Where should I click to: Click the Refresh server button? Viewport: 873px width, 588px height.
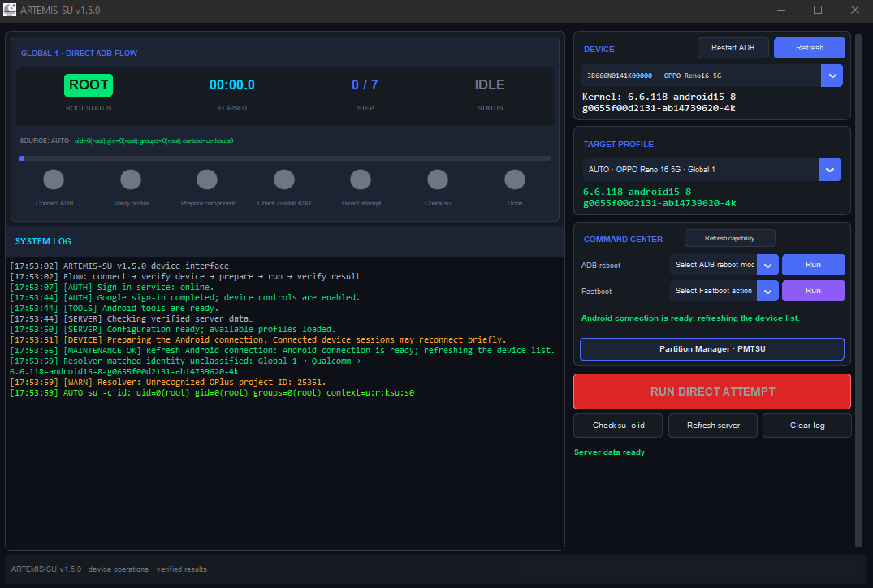[713, 426]
